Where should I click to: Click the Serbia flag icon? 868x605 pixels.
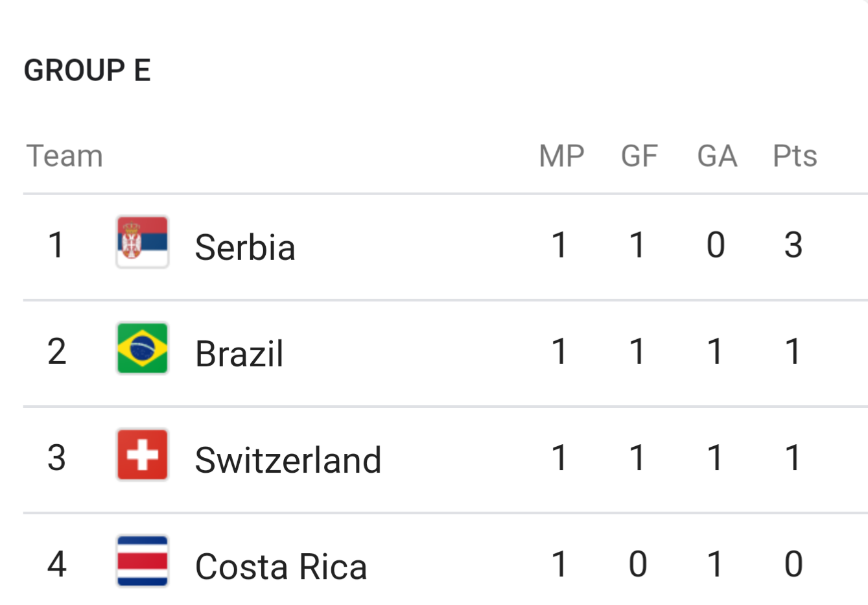[x=143, y=242]
